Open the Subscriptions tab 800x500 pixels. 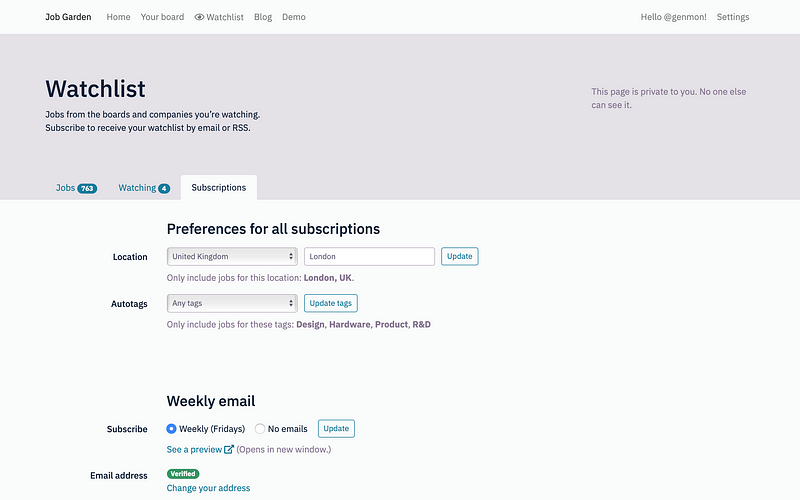219,187
